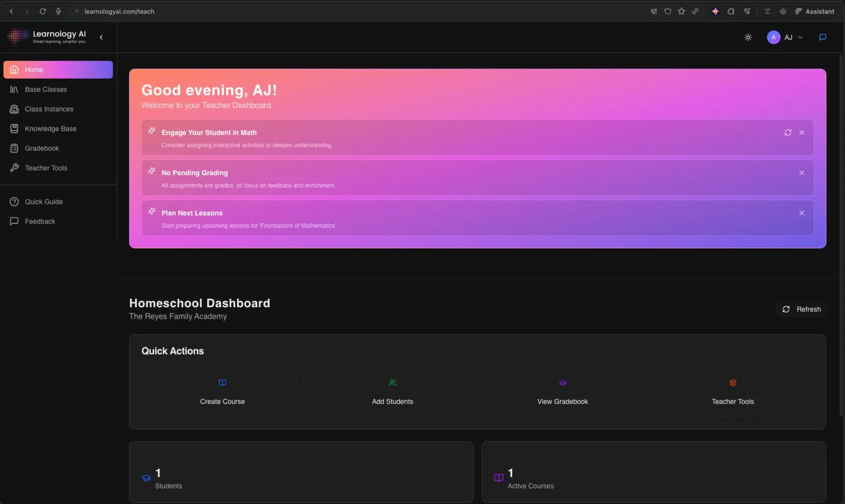Click the page's vertical scrollbar
Image resolution: width=845 pixels, height=504 pixels.
click(x=841, y=235)
